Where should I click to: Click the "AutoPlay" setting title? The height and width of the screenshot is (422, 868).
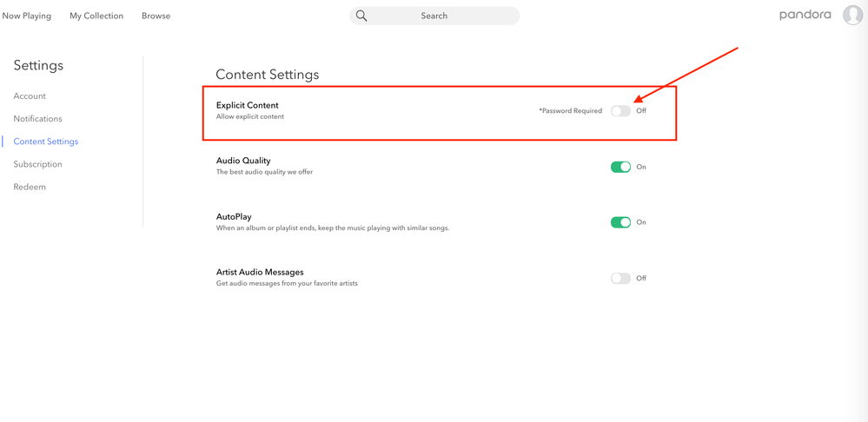[234, 216]
